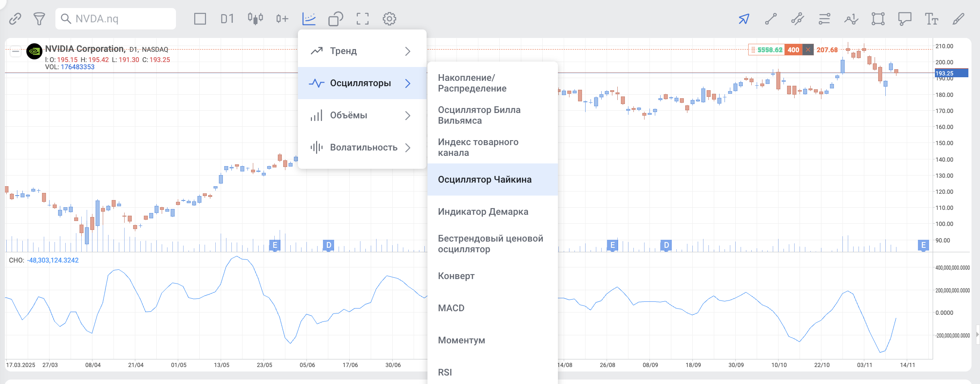Click the add-candle plus icon
980x384 pixels.
282,19
